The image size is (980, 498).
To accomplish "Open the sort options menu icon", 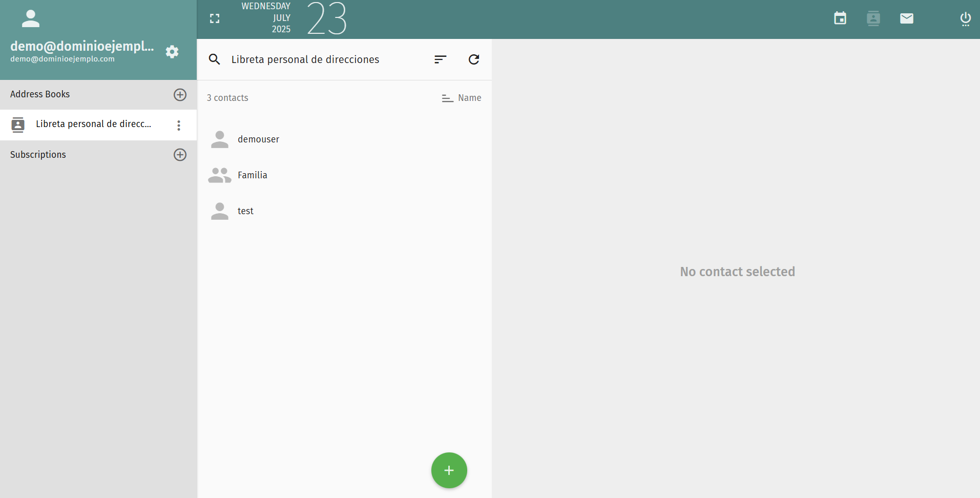I will tap(441, 59).
